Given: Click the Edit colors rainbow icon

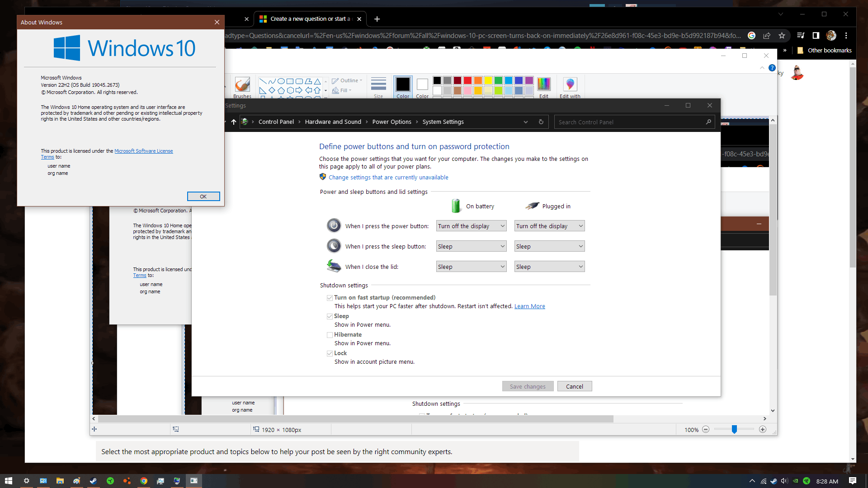Looking at the screenshot, I should click(x=543, y=84).
